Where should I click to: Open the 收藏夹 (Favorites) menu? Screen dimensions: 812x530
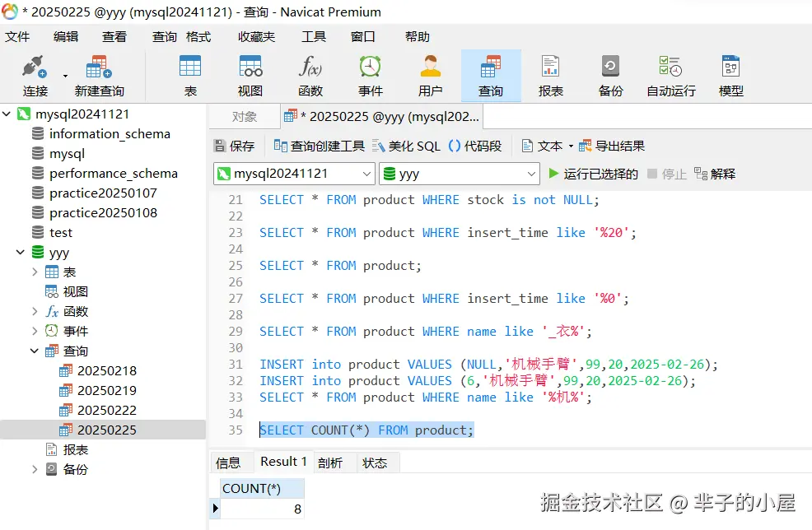coord(256,37)
